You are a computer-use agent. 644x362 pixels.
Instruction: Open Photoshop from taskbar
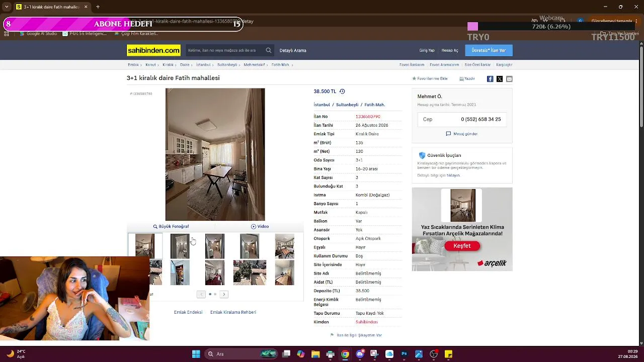pos(404,354)
